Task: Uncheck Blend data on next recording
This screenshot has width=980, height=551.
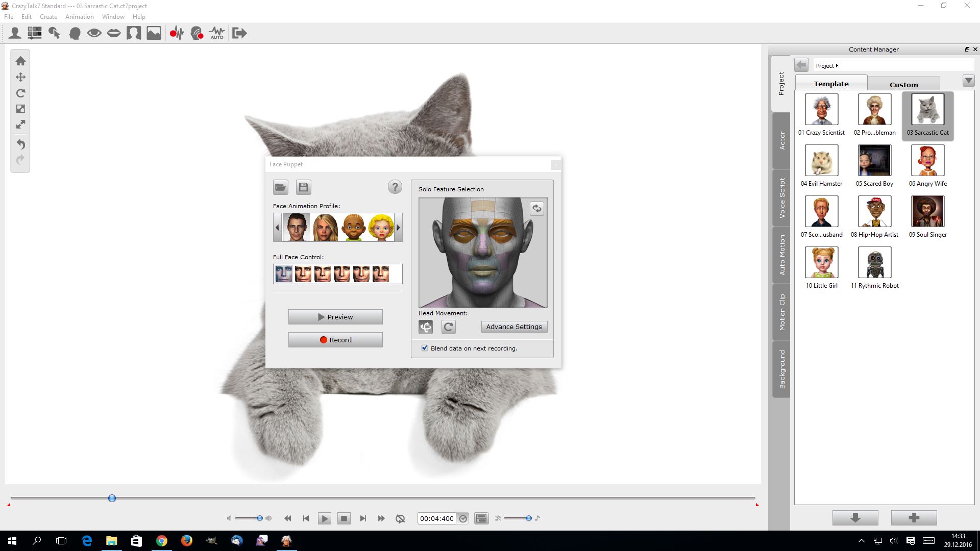Action: tap(425, 348)
